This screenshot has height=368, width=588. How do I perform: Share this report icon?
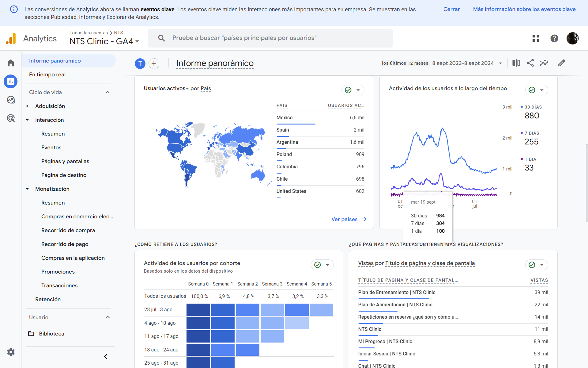coord(530,63)
